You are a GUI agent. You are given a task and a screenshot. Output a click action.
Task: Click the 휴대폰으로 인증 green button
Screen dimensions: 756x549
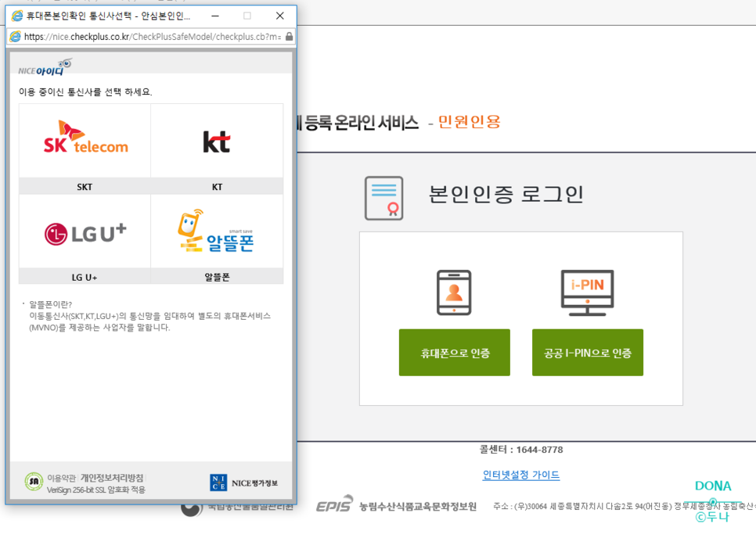454,353
